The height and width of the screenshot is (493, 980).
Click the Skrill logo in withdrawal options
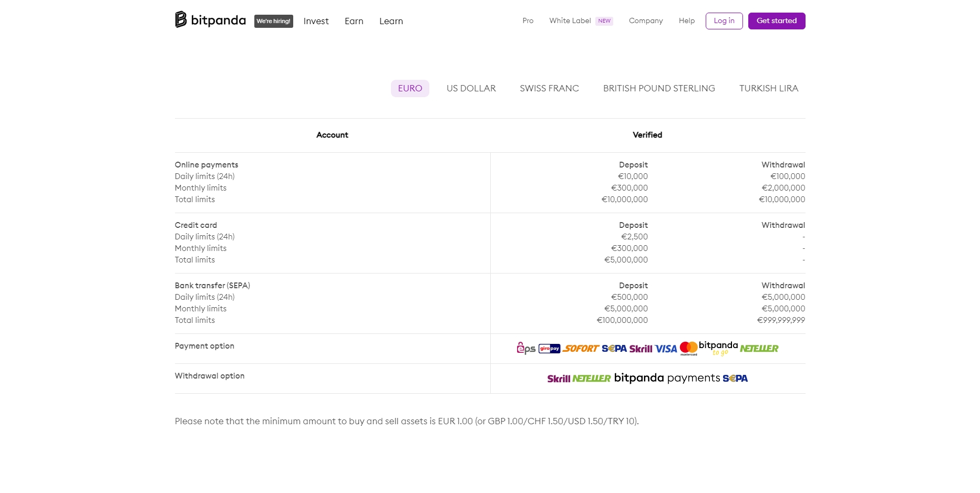[559, 379]
